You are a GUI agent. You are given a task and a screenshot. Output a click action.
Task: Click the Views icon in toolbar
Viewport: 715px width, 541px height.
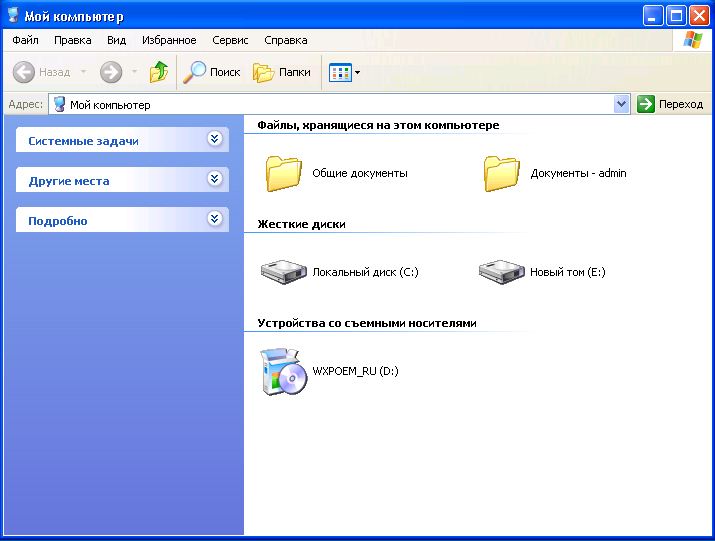340,72
